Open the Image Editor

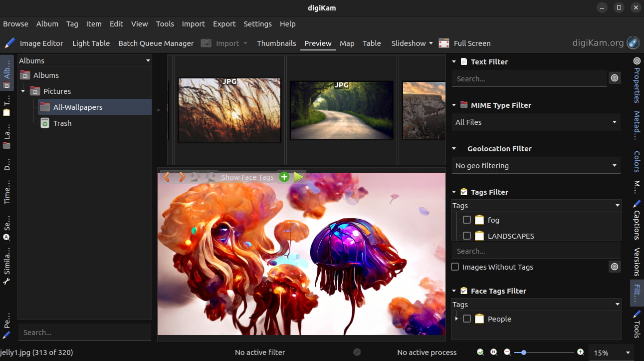(34, 43)
